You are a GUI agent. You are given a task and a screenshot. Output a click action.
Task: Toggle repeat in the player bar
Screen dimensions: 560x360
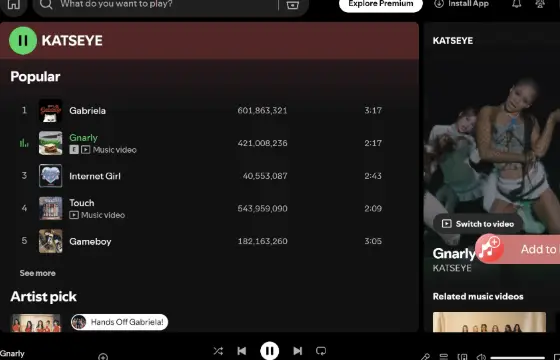(x=321, y=351)
